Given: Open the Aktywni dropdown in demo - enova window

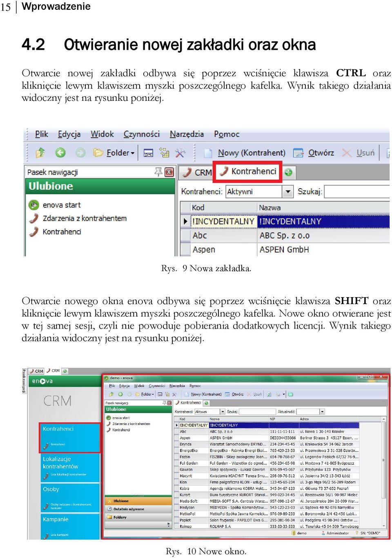Looking at the screenshot, I should tap(223, 411).
